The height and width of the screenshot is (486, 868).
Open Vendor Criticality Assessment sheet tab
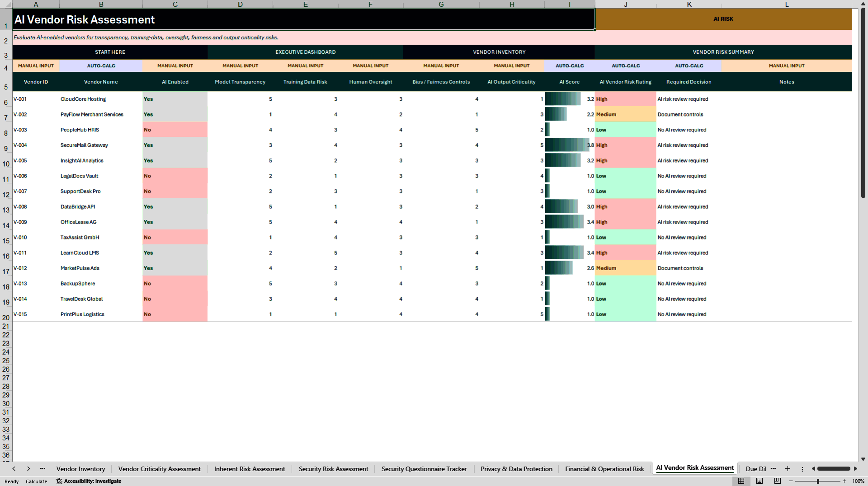(159, 469)
